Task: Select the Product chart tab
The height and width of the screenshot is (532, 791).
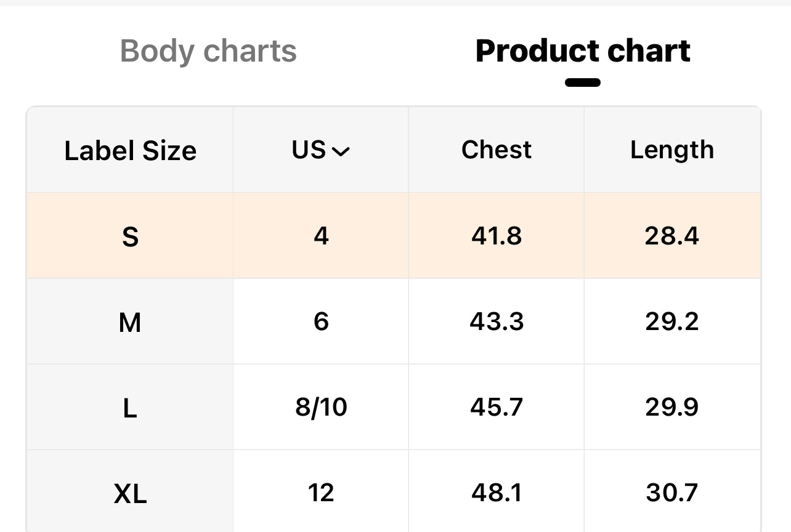Action: (582, 51)
